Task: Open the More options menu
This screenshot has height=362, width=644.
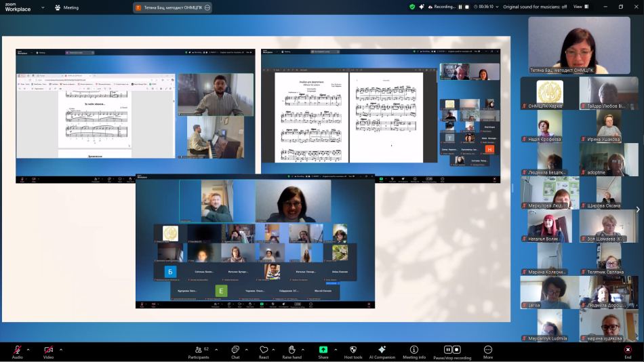Action: [488, 352]
